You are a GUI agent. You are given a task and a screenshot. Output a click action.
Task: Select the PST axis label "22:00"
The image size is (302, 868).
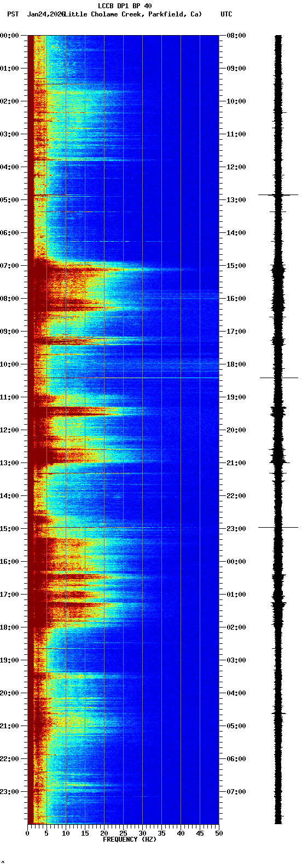point(9,759)
